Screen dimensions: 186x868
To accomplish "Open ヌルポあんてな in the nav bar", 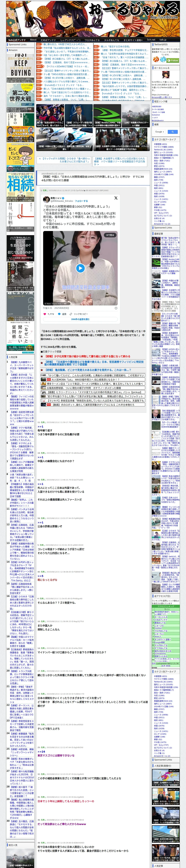I will (111, 40).
